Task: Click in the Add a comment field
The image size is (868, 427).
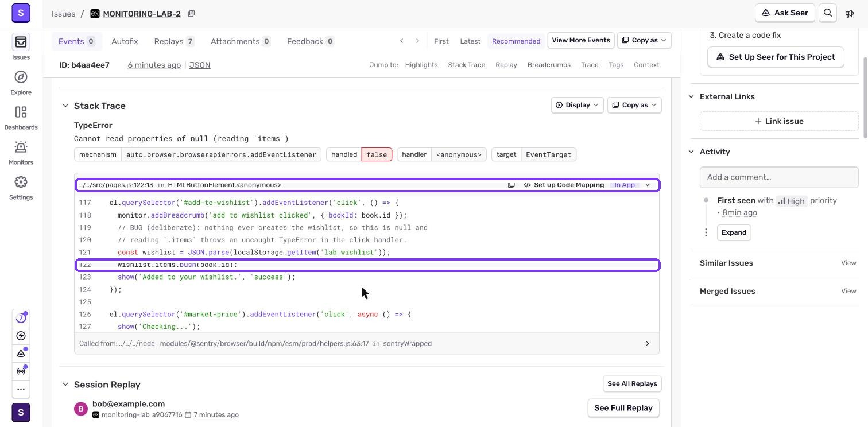Action: [x=779, y=177]
